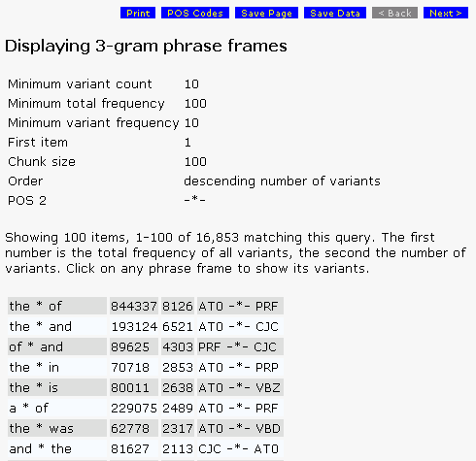The width and height of the screenshot is (476, 461).
Task: Click the Save Data button
Action: (x=335, y=13)
